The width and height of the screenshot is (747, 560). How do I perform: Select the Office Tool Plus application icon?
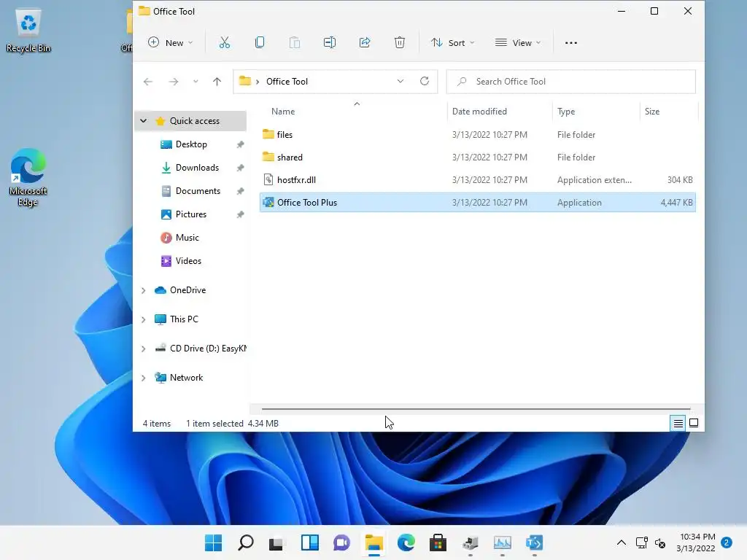tap(268, 203)
